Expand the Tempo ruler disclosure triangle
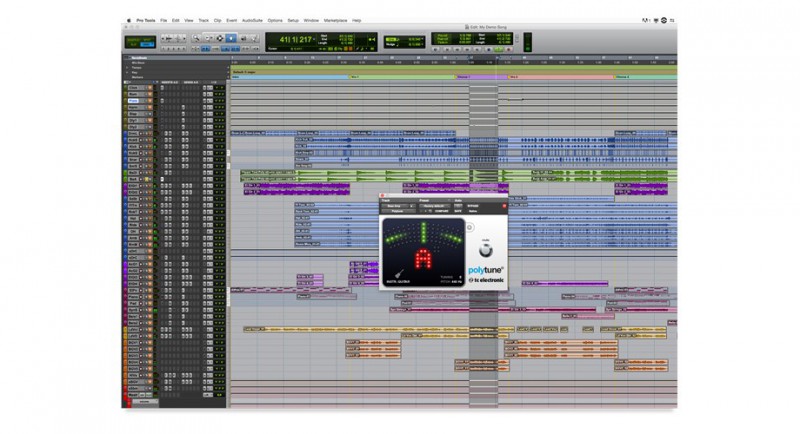This screenshot has width=800, height=434. [x=126, y=69]
